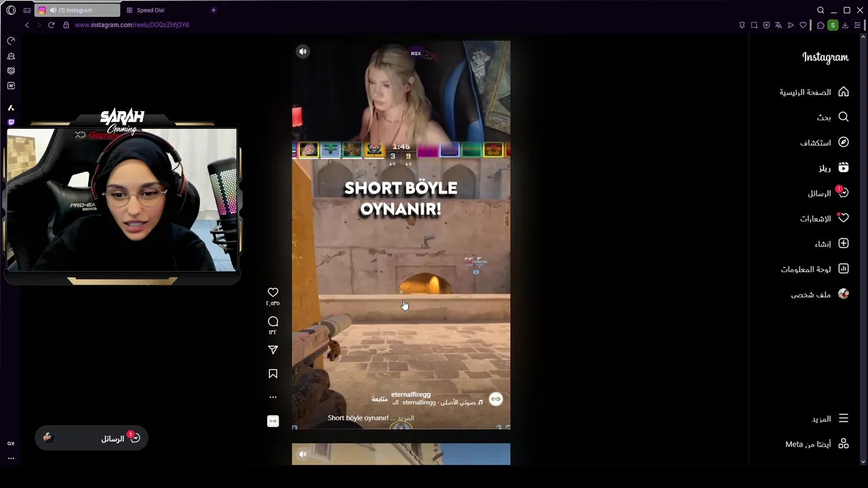Open sidebar setup three-dots menu
868x488 pixels.
pyautogui.click(x=11, y=458)
